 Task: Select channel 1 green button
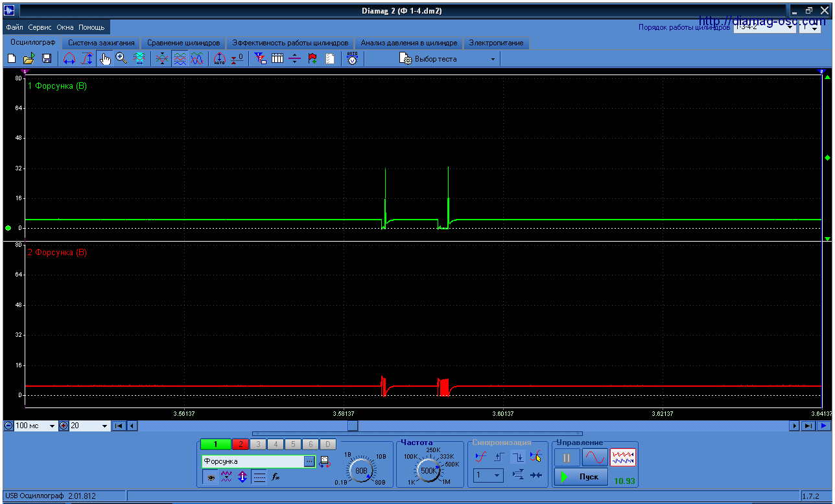216,444
